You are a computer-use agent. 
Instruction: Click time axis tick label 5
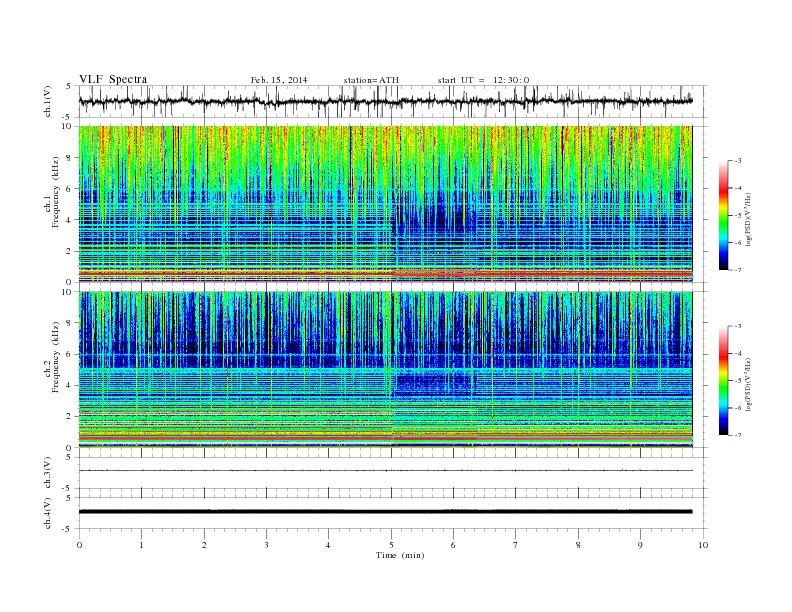[x=391, y=545]
